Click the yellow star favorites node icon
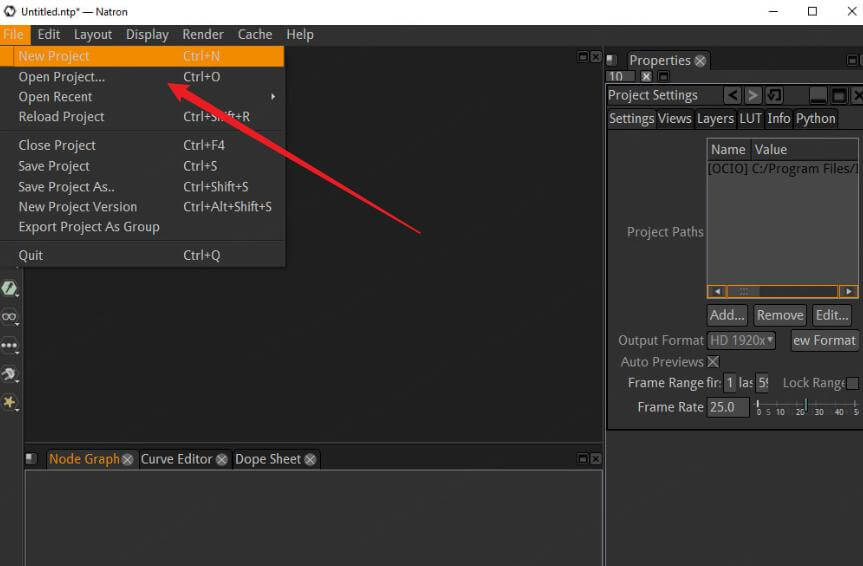 point(9,402)
